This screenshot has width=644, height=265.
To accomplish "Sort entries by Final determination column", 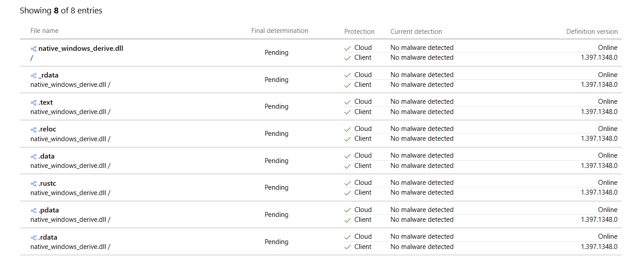I will [x=280, y=30].
